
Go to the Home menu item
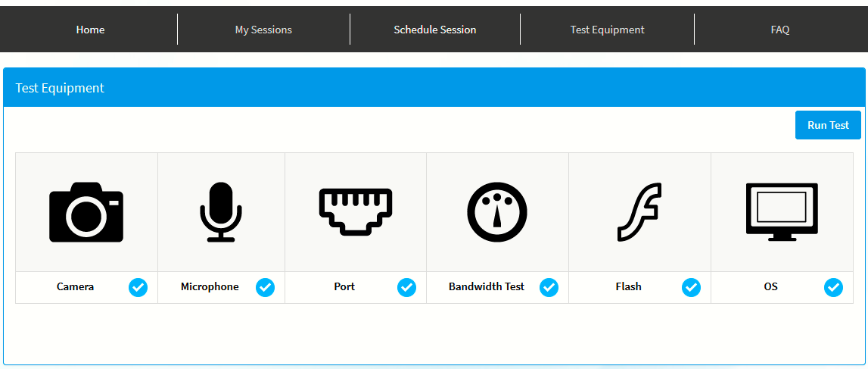90,30
